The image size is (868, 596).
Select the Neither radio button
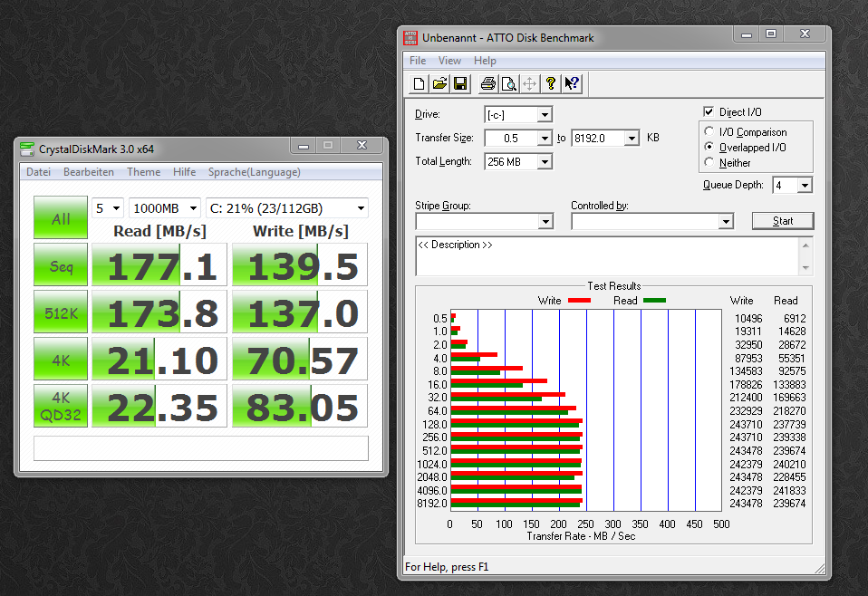[x=709, y=163]
